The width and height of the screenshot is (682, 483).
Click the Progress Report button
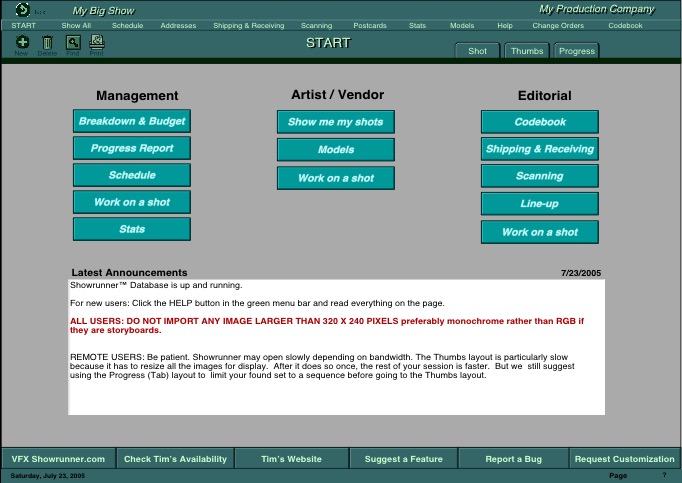click(132, 148)
